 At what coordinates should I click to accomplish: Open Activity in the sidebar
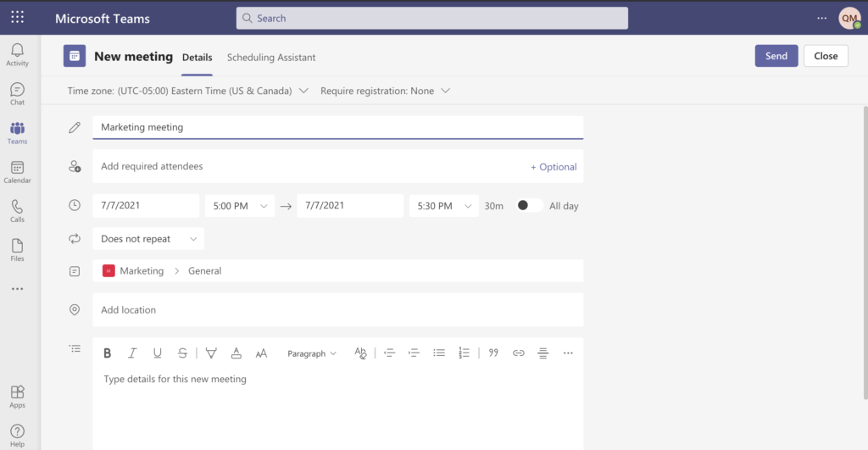pyautogui.click(x=17, y=55)
